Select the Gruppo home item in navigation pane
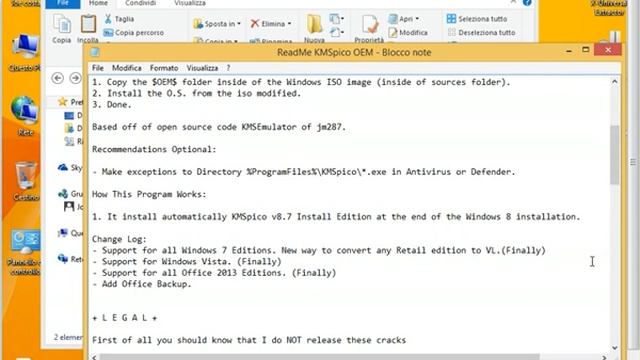The width and height of the screenshot is (640, 360). pyautogui.click(x=70, y=193)
